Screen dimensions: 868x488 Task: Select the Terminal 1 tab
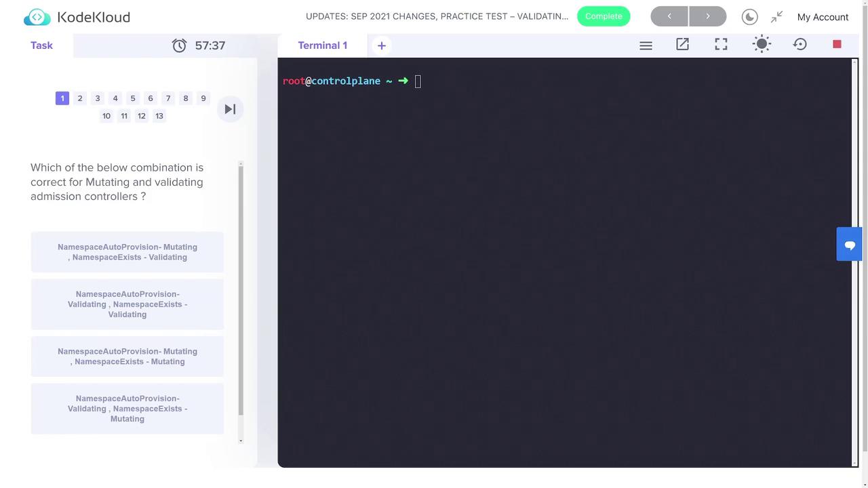coord(323,45)
